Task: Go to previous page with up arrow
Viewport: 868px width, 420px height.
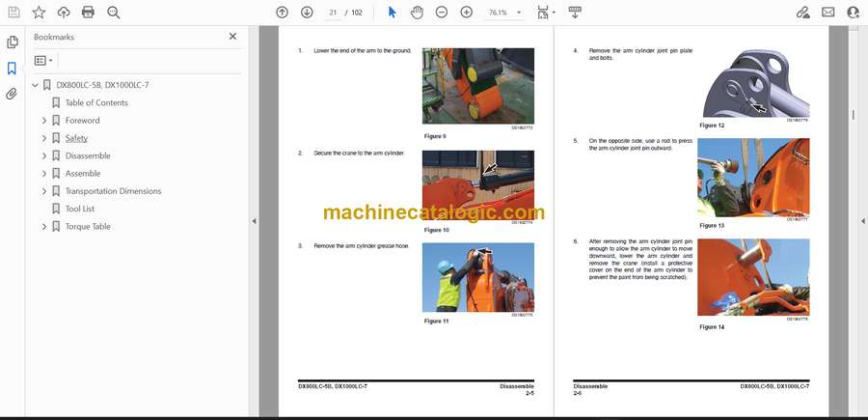Action: tap(282, 13)
